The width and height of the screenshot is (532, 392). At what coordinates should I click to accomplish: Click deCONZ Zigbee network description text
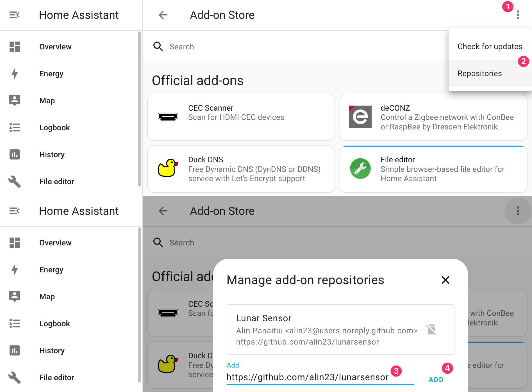click(x=447, y=122)
